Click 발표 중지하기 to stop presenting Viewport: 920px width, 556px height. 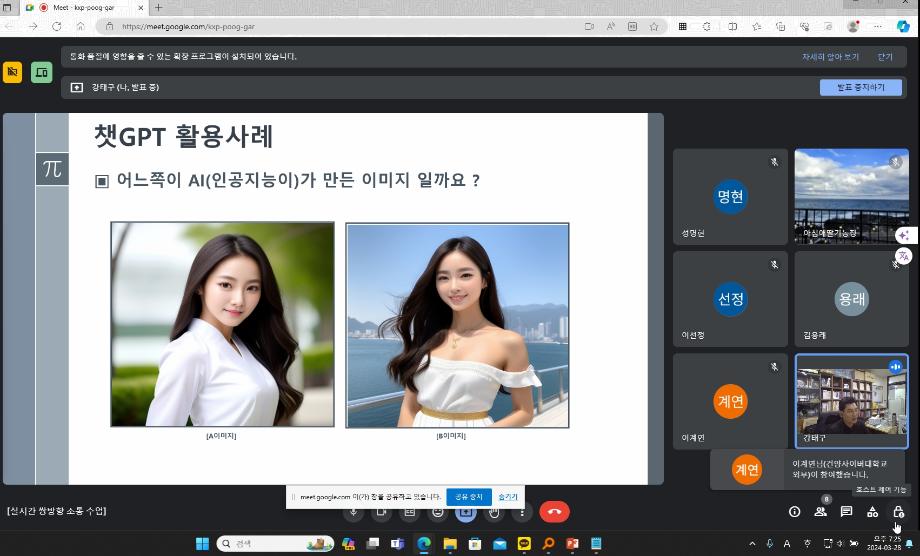click(861, 87)
